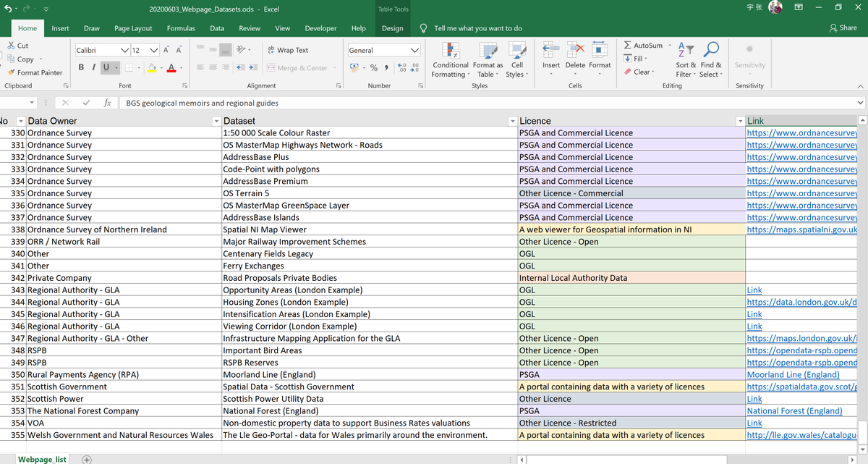Toggle bold formatting
The width and height of the screenshot is (868, 464).
point(80,66)
